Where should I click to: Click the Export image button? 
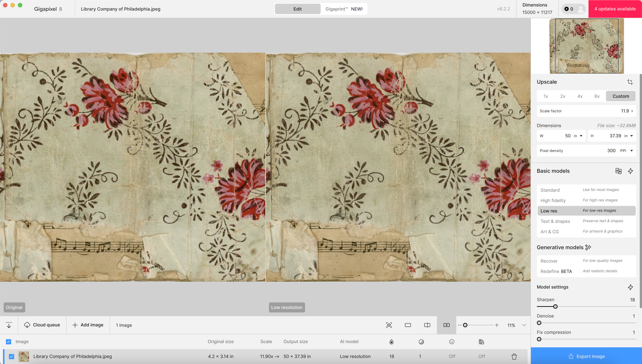(x=586, y=356)
